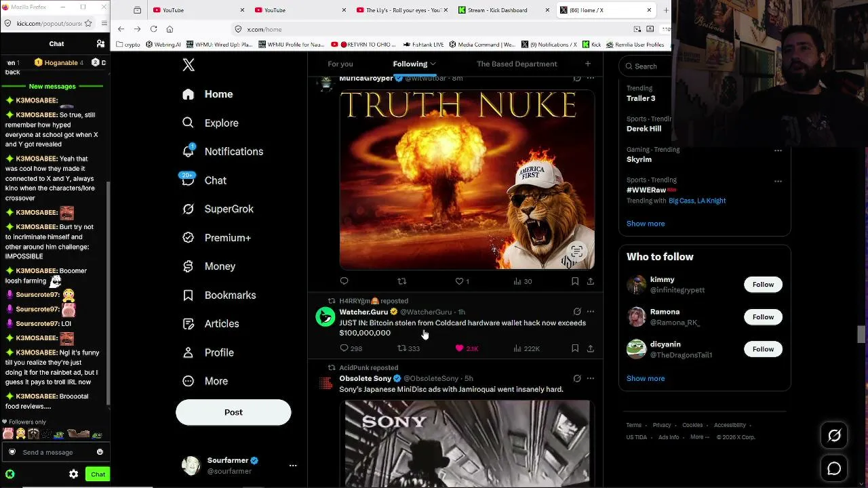Switch to The Lily's Roll your eyes tab

(403, 10)
